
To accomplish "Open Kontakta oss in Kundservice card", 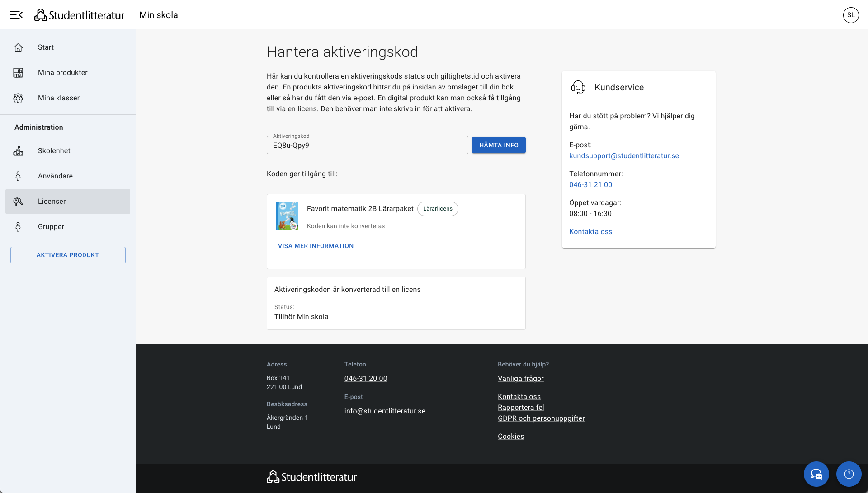I will [x=590, y=232].
